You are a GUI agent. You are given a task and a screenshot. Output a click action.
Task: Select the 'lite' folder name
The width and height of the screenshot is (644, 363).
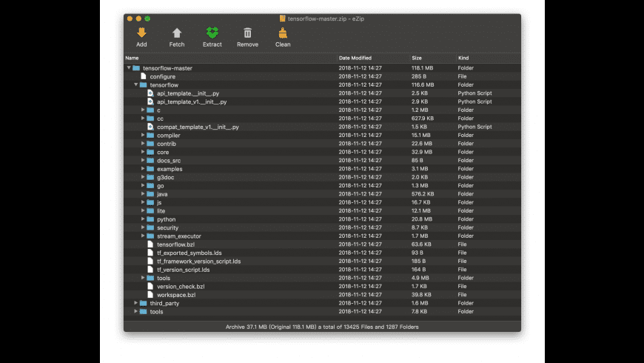point(161,210)
